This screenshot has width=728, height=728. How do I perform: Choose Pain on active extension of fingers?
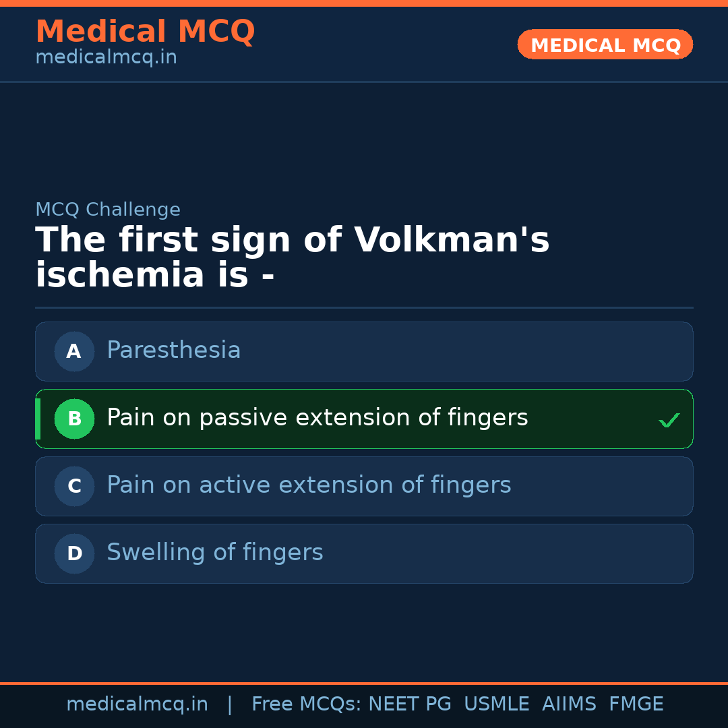coord(309,485)
